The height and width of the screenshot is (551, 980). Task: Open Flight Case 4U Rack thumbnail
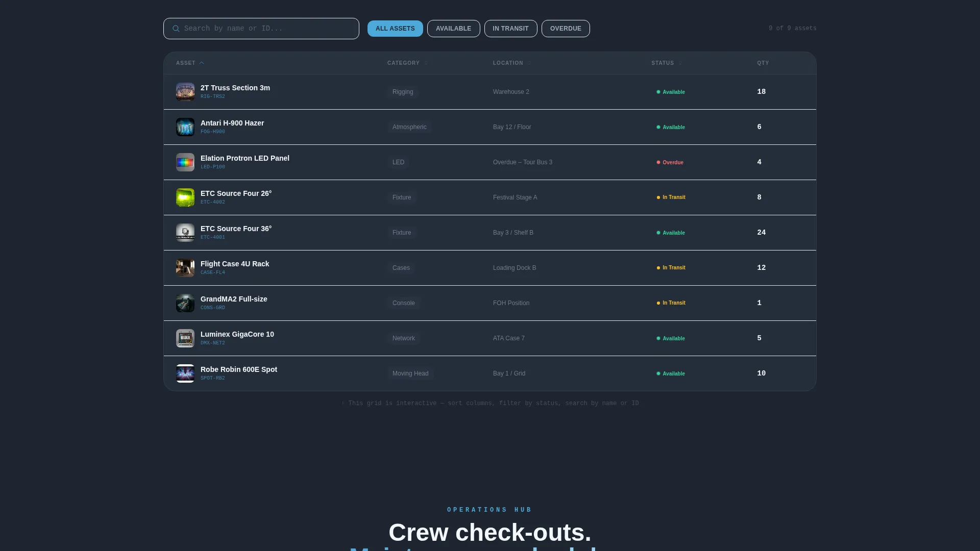coord(185,268)
